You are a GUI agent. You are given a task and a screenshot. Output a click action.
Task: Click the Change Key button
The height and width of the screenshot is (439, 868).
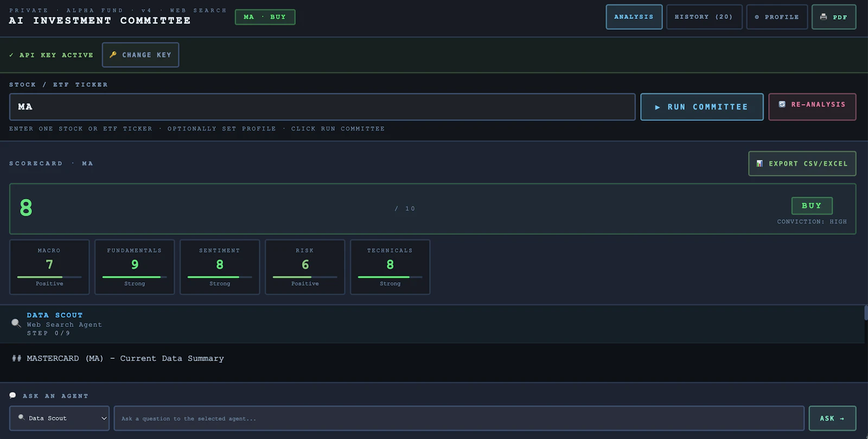(x=141, y=55)
